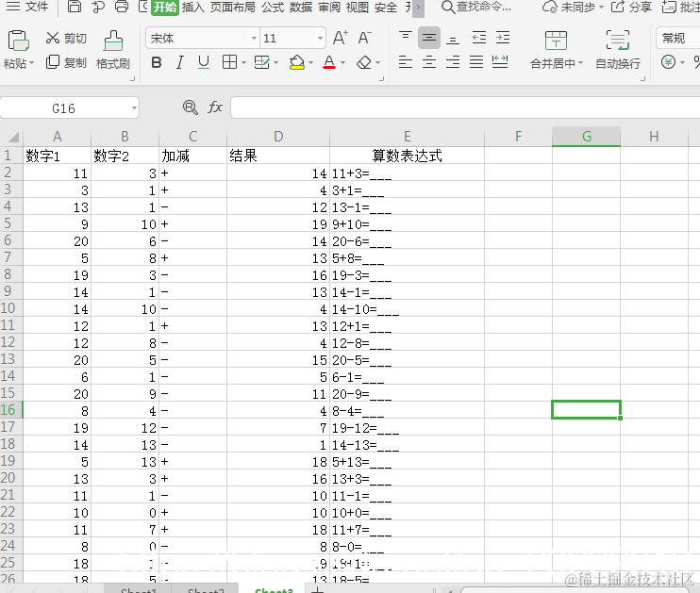700x593 pixels.
Task: Align cell content to top
Action: (x=406, y=37)
